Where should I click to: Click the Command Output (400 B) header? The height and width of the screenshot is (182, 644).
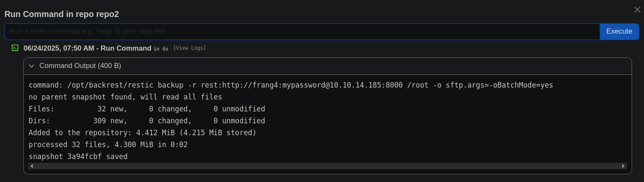coord(80,66)
